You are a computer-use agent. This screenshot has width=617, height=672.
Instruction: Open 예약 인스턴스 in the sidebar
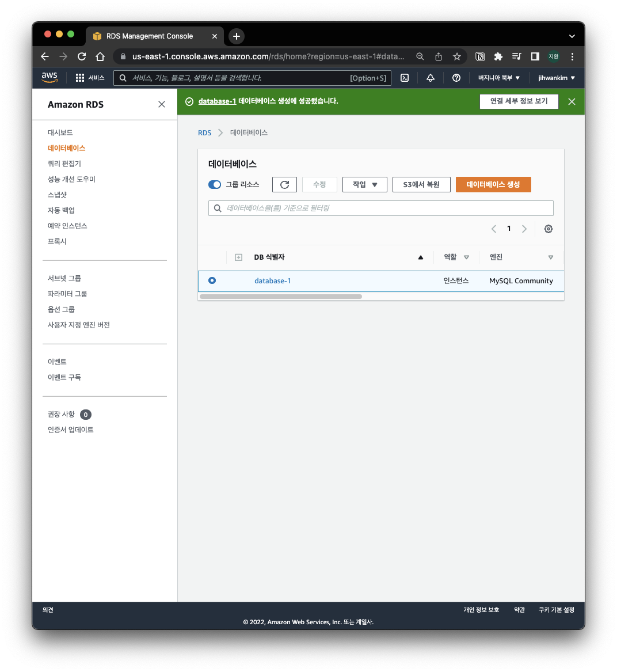[67, 226]
